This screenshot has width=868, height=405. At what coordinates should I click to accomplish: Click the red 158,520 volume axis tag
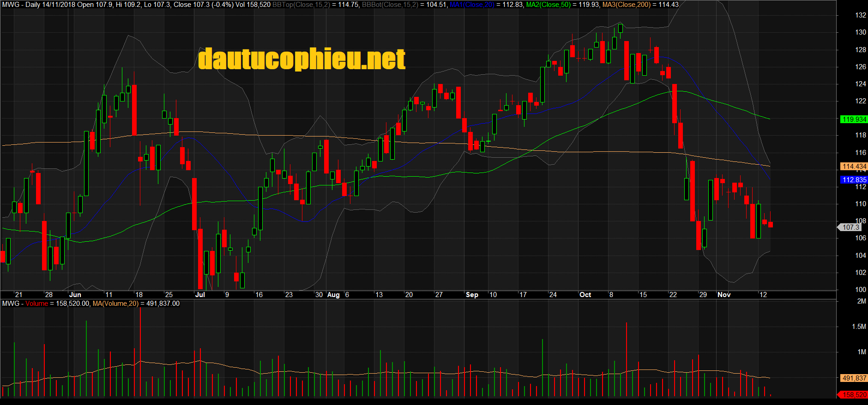pyautogui.click(x=854, y=395)
